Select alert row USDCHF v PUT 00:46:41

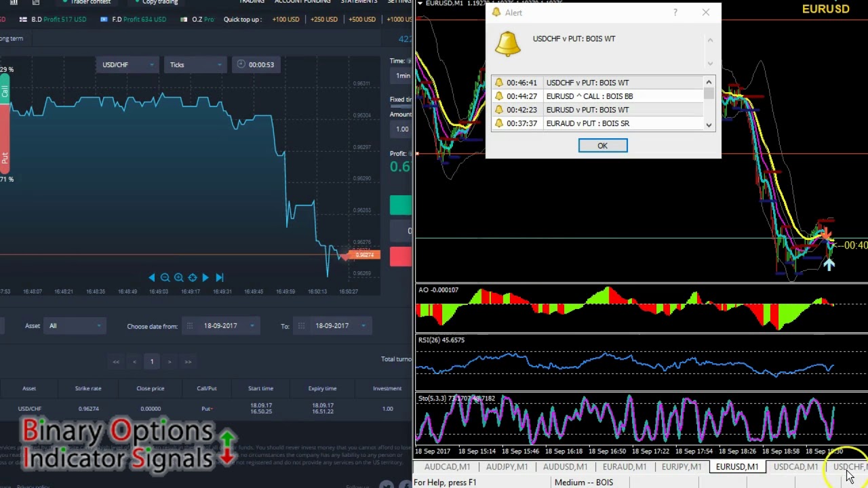pyautogui.click(x=598, y=83)
